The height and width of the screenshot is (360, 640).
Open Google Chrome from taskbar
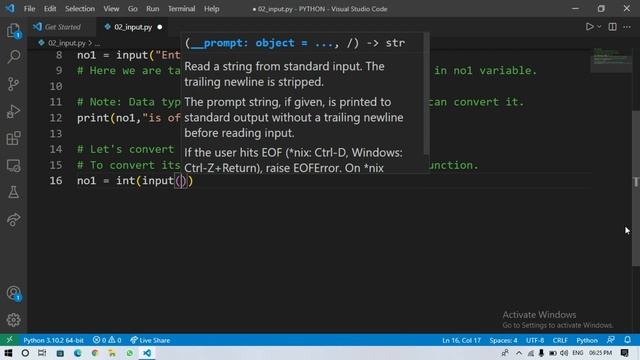click(95, 353)
